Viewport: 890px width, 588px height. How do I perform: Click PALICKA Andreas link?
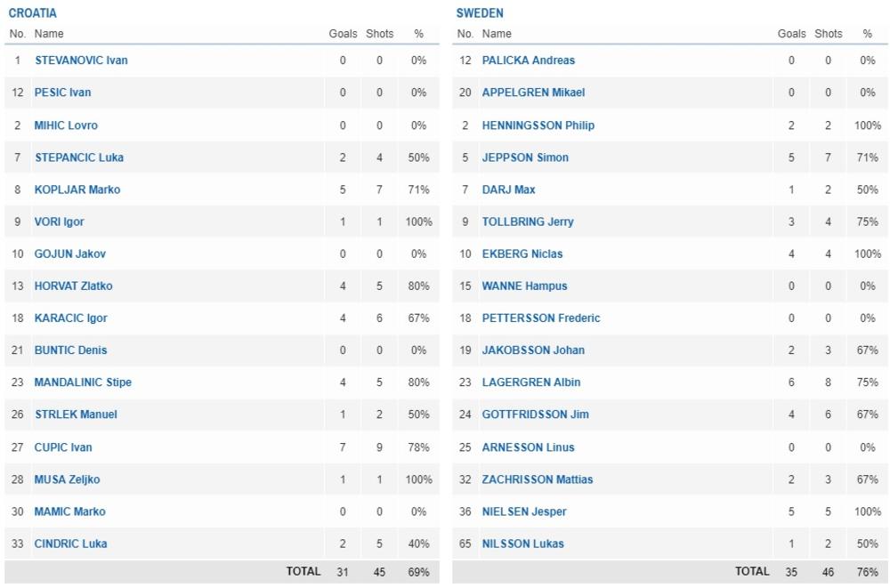(x=529, y=60)
